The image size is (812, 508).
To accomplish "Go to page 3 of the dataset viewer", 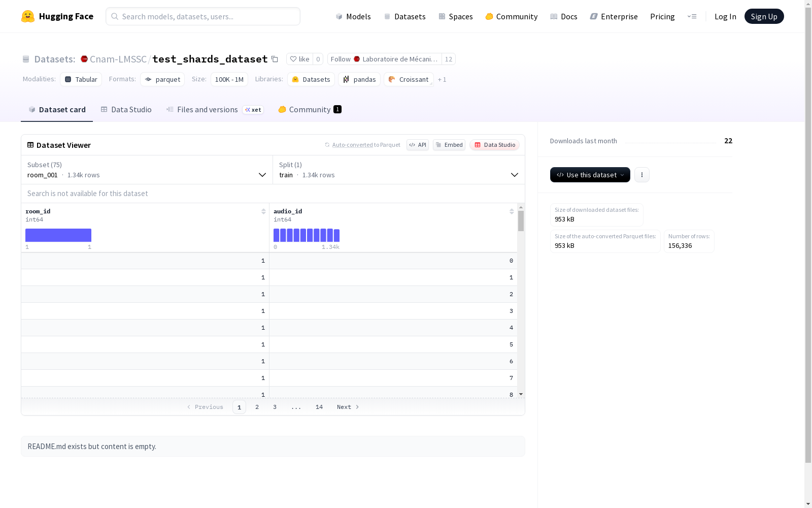I will pos(275,407).
